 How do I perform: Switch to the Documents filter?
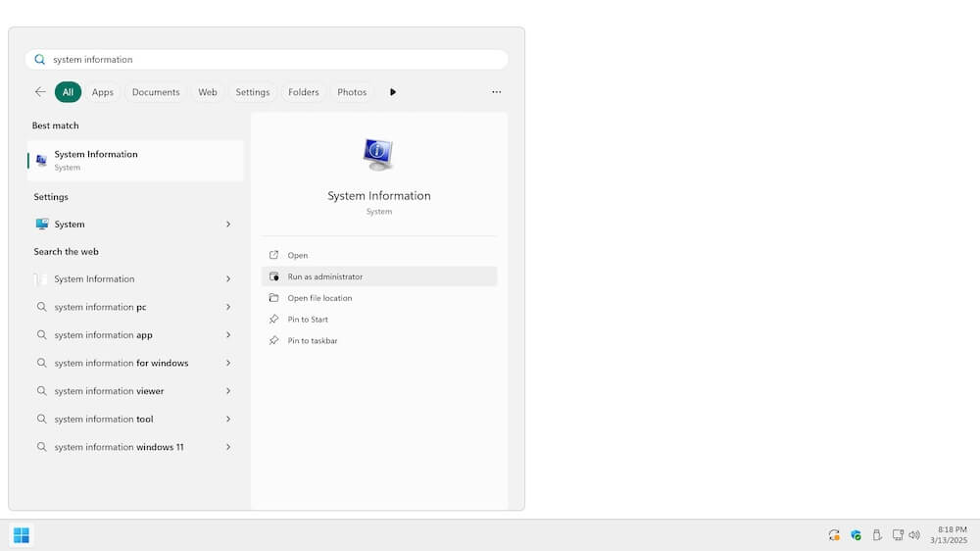pos(156,92)
